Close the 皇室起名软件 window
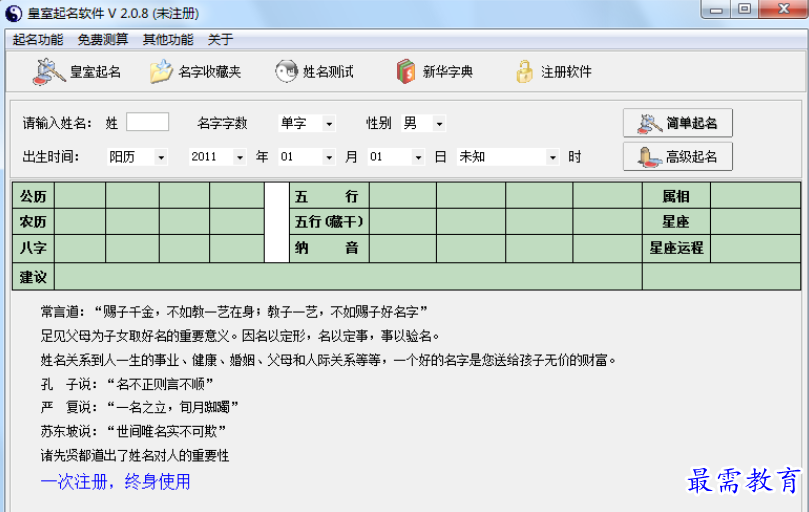This screenshot has height=512, width=809. point(783,10)
